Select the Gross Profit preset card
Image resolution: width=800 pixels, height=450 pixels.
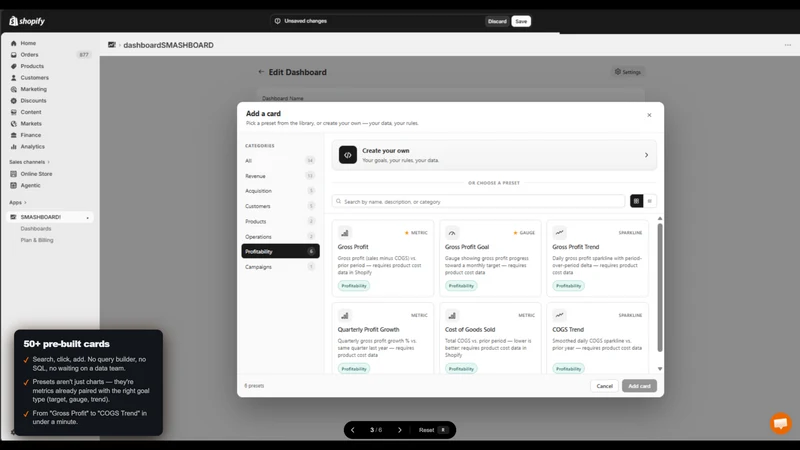pyautogui.click(x=383, y=259)
